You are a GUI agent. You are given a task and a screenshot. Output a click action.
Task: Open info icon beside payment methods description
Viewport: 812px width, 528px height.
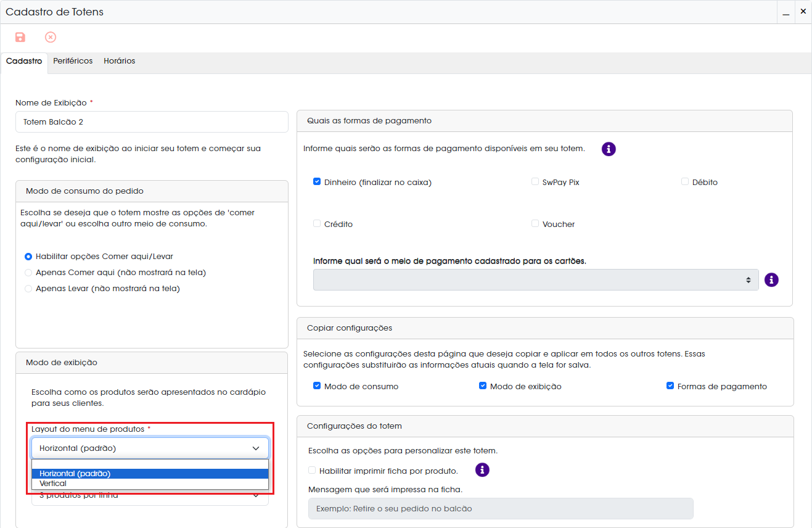click(609, 149)
